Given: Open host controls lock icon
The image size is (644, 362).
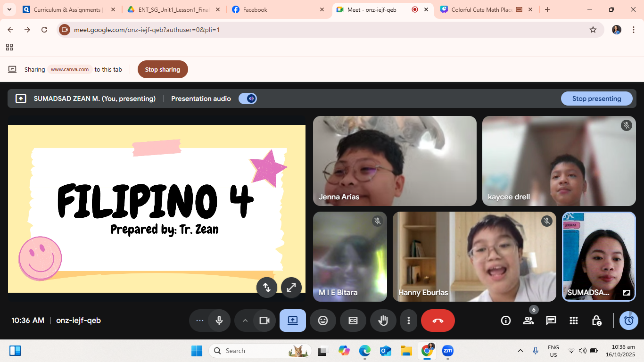Looking at the screenshot, I should pos(596,321).
